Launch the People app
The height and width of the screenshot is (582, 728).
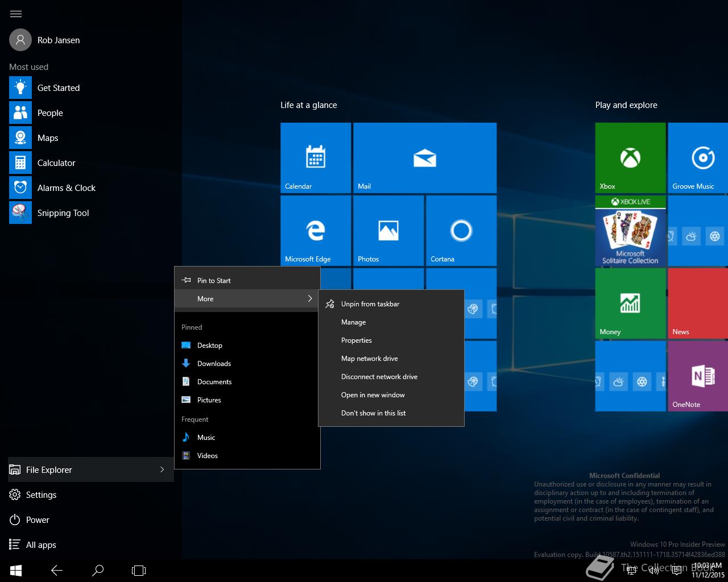(91, 113)
